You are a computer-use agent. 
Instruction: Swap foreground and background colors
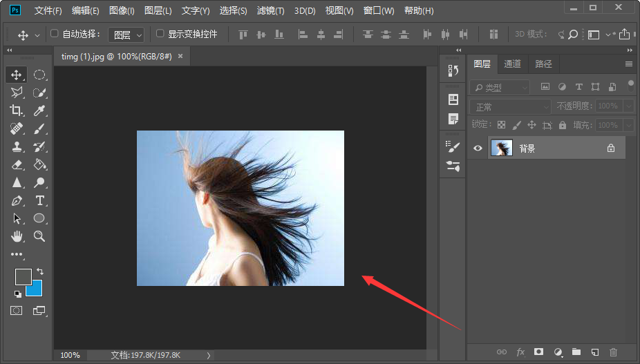pyautogui.click(x=40, y=271)
